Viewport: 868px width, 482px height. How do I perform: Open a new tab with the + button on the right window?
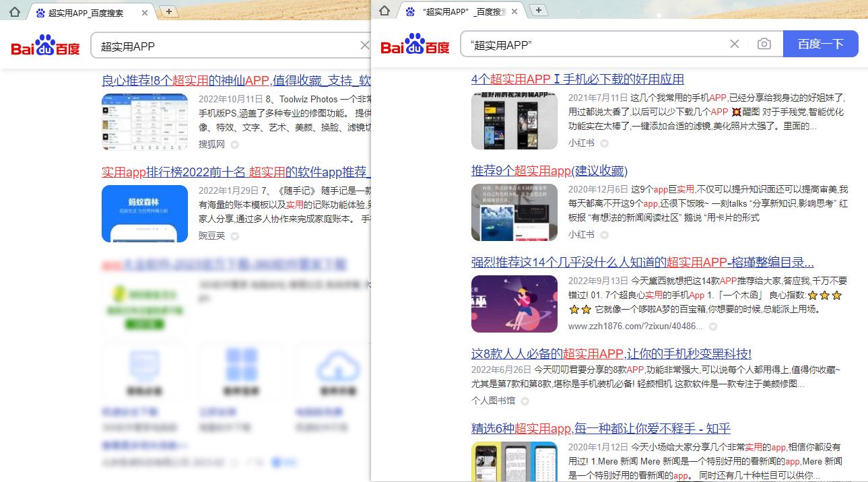coord(539,10)
